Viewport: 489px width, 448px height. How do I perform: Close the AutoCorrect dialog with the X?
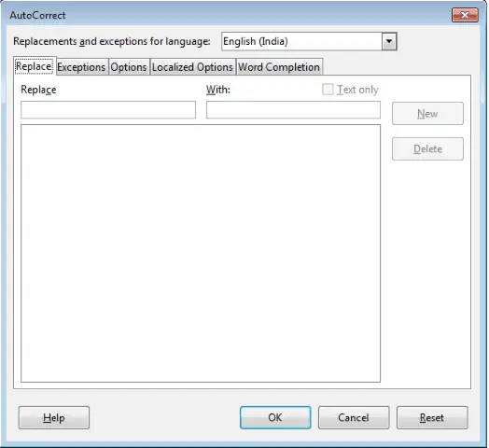coord(465,15)
